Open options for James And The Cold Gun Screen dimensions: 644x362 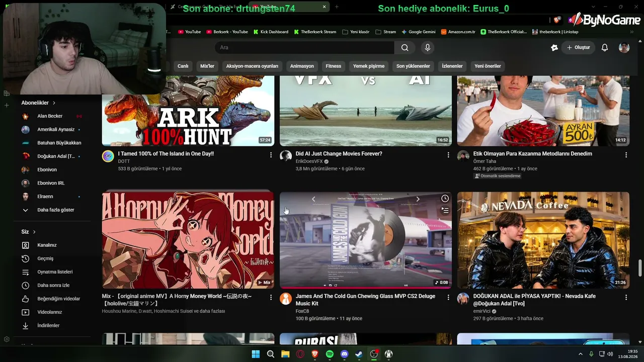coord(448,297)
